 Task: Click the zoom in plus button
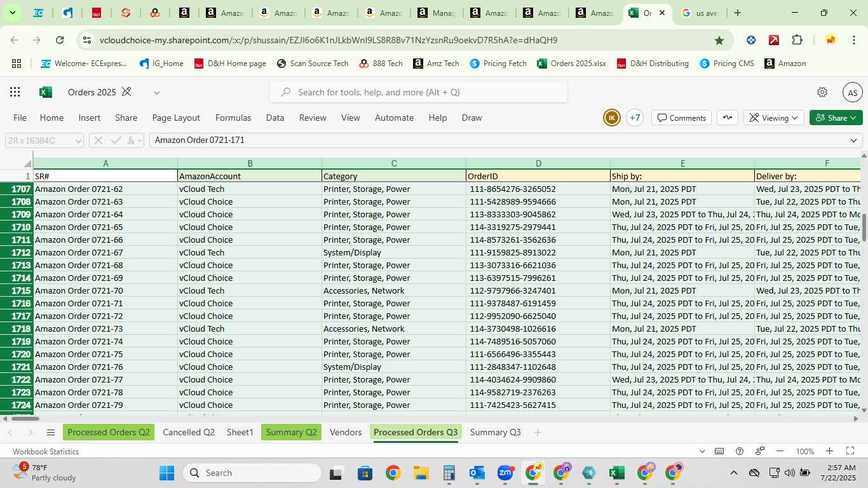point(829,451)
